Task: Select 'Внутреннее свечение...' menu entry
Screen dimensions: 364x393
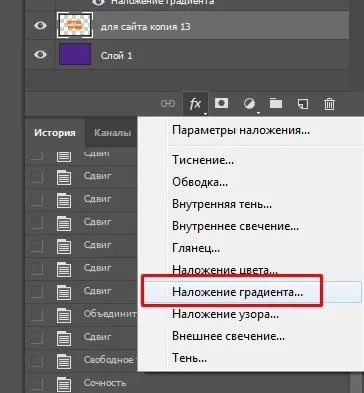Action: 235,226
